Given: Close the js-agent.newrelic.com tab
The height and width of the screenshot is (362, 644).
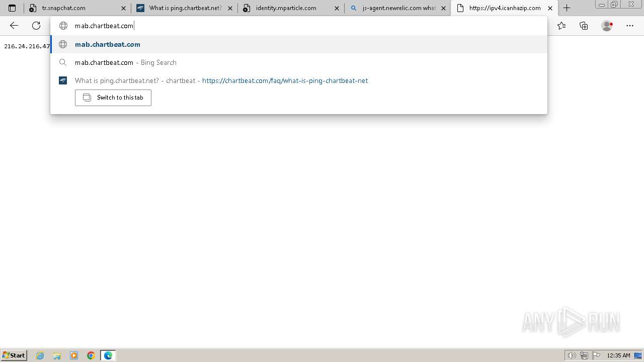Looking at the screenshot, I should coord(444,8).
